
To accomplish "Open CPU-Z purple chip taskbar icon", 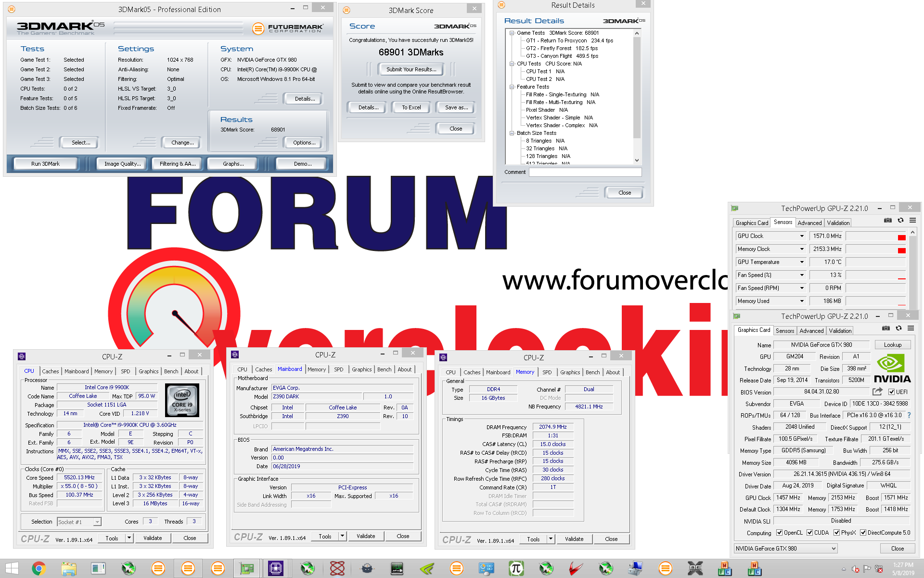I will pos(276,569).
